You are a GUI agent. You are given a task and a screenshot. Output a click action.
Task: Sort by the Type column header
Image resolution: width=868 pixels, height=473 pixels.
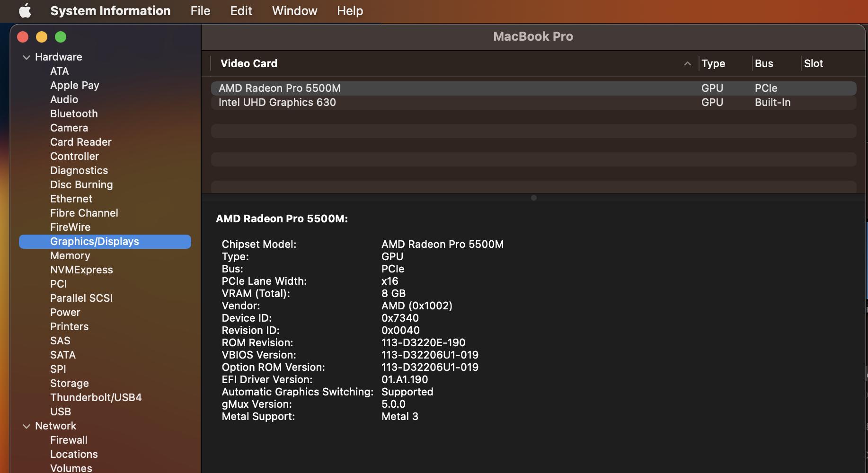click(x=713, y=63)
